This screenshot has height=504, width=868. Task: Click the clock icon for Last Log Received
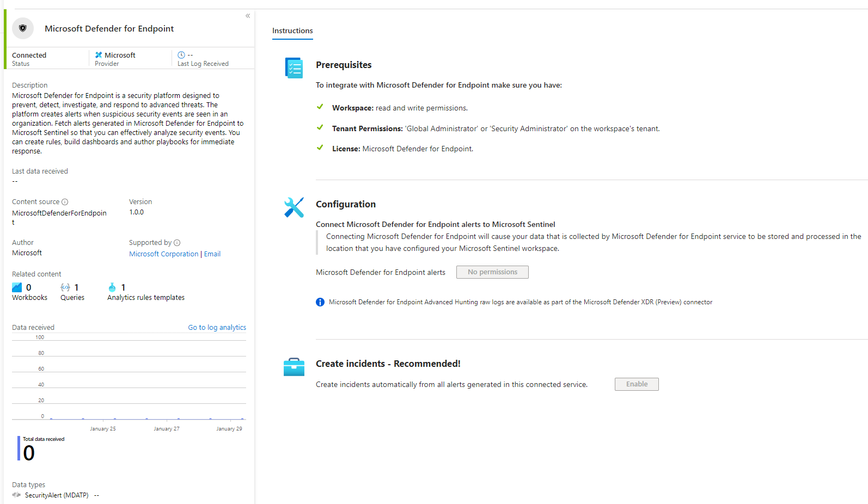click(181, 55)
